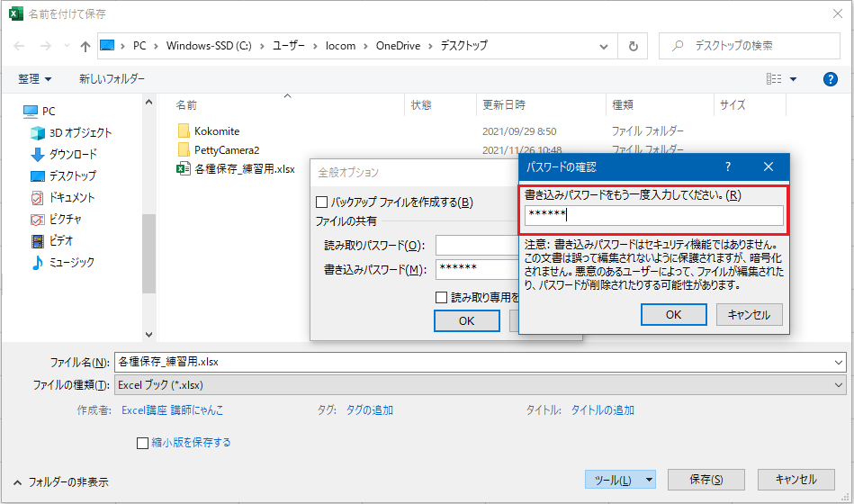Viewport: 854px width, 504px height.
Task: Close the パスワードの確認 dialog
Action: click(768, 166)
